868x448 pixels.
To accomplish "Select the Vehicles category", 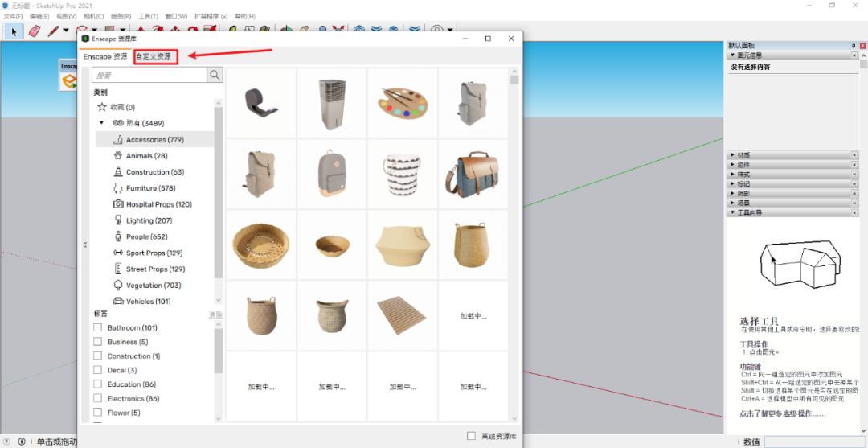I will tap(148, 302).
